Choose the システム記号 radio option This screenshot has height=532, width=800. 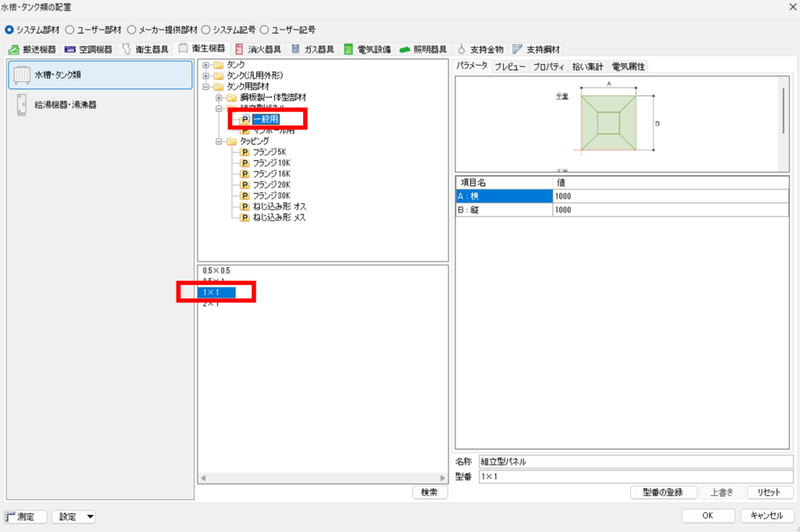pos(206,30)
